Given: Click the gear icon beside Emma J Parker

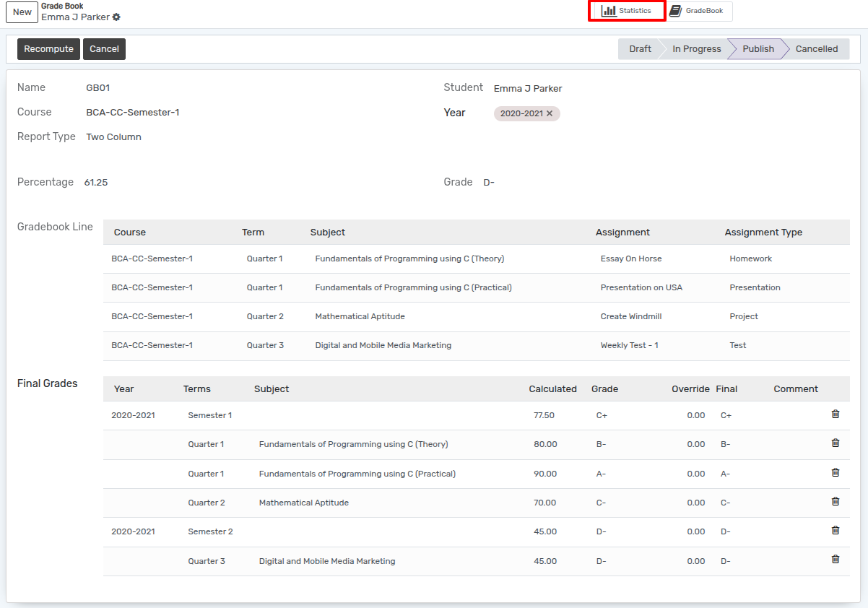Looking at the screenshot, I should 116,17.
